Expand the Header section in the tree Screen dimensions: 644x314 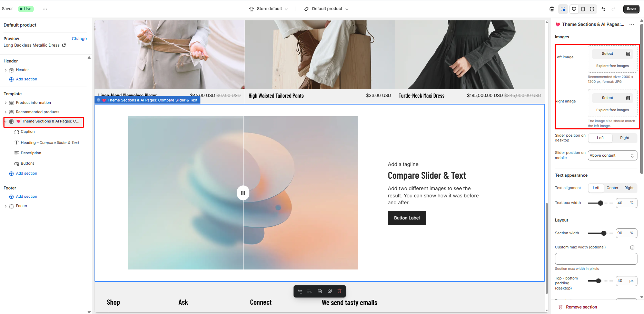[6, 70]
